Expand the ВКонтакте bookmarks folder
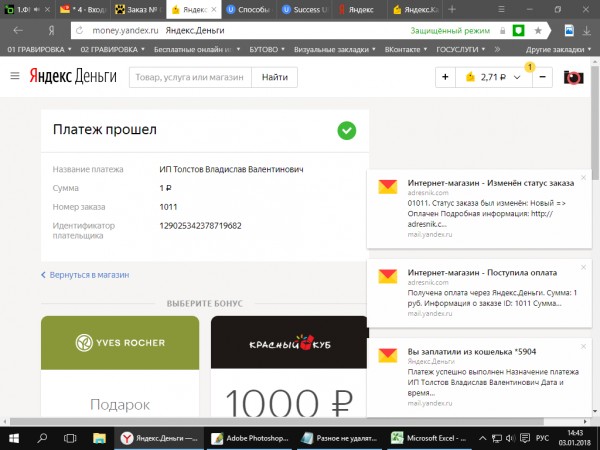600x450 pixels. (x=406, y=49)
